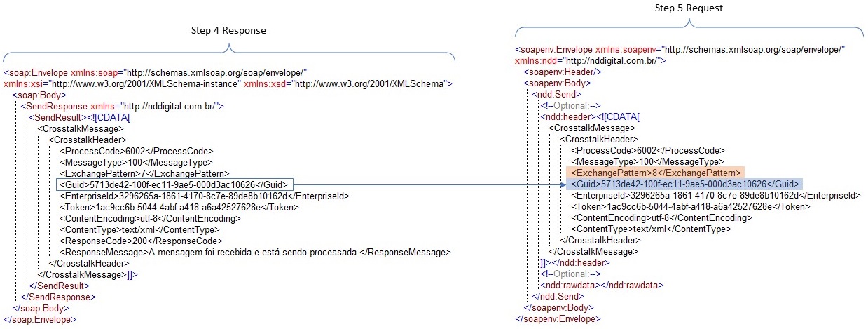Select the boxed Guid in Step 4 Response

coord(173,184)
